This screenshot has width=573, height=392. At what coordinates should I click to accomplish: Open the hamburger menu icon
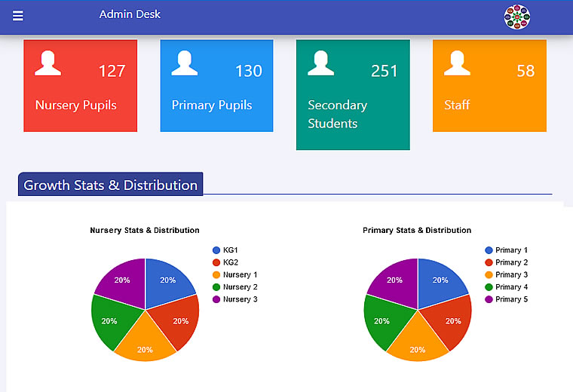click(18, 15)
